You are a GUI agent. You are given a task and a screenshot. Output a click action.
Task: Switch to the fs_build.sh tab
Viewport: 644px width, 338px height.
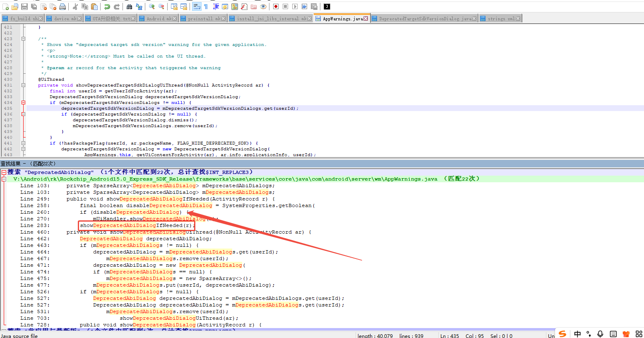[23, 19]
